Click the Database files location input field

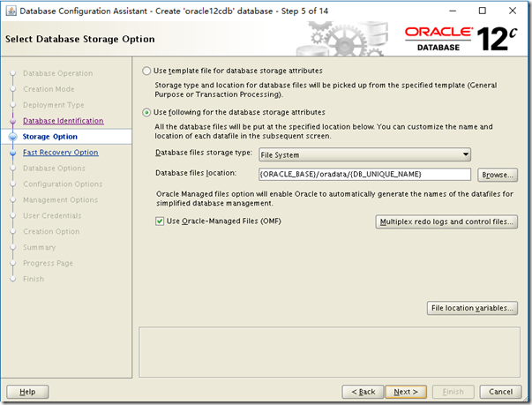(x=364, y=175)
